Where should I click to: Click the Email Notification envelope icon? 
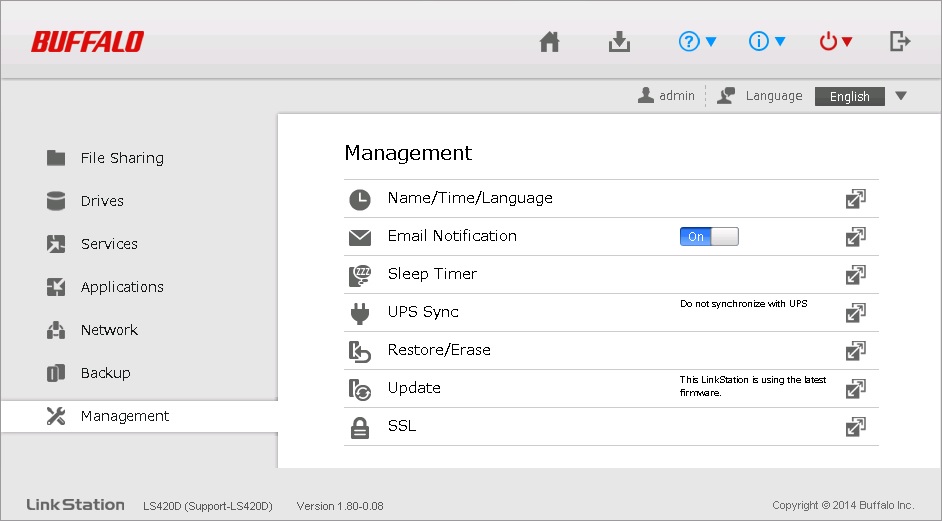click(360, 237)
